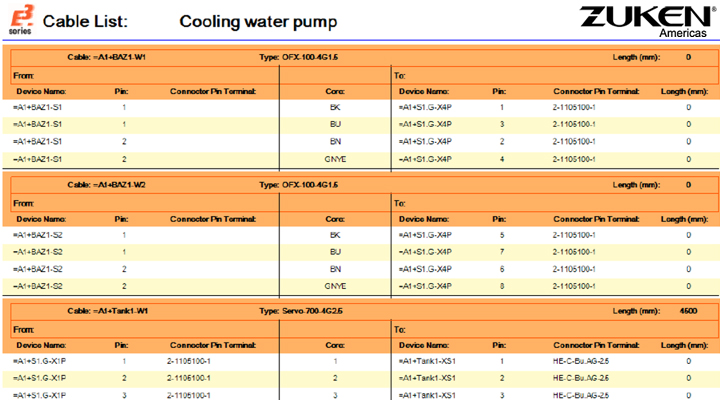
Task: Click the 'From:' label in the W1 section
Action: (24, 75)
